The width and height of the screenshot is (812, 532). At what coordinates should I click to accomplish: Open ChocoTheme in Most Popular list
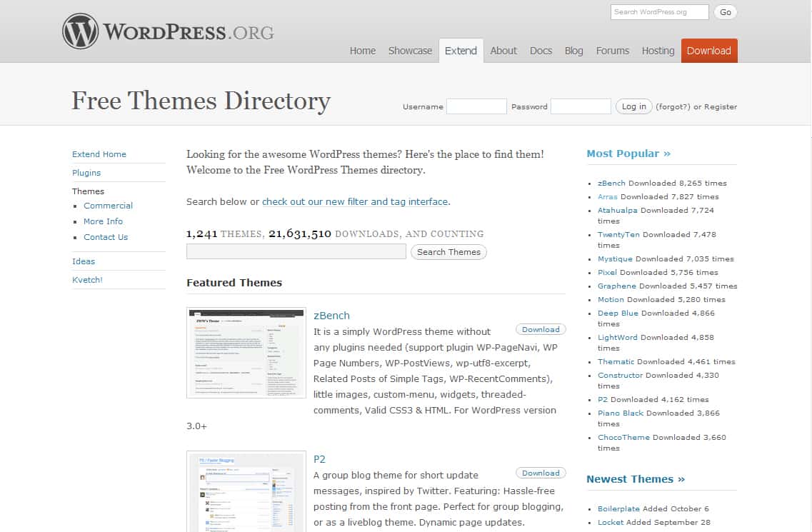(623, 437)
